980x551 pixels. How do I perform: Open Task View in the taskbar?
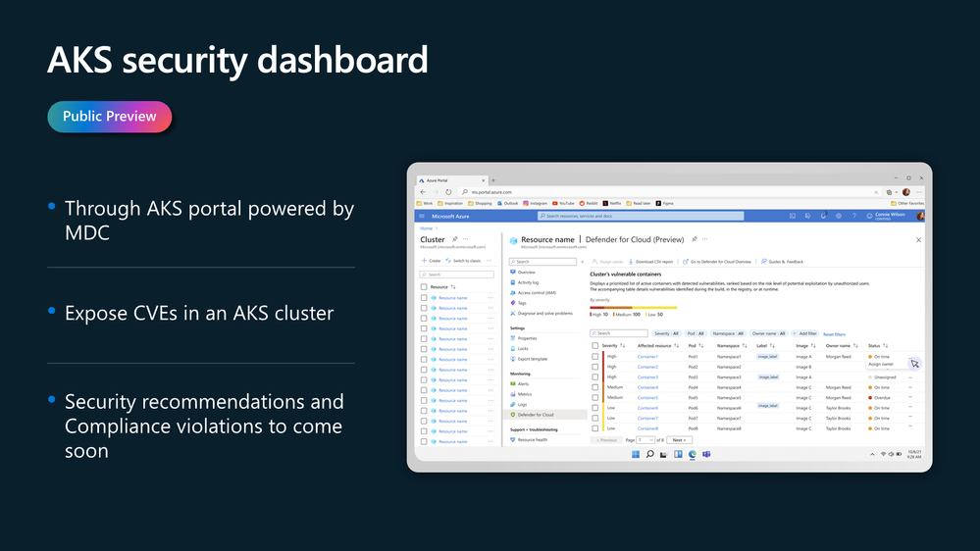pyautogui.click(x=664, y=454)
